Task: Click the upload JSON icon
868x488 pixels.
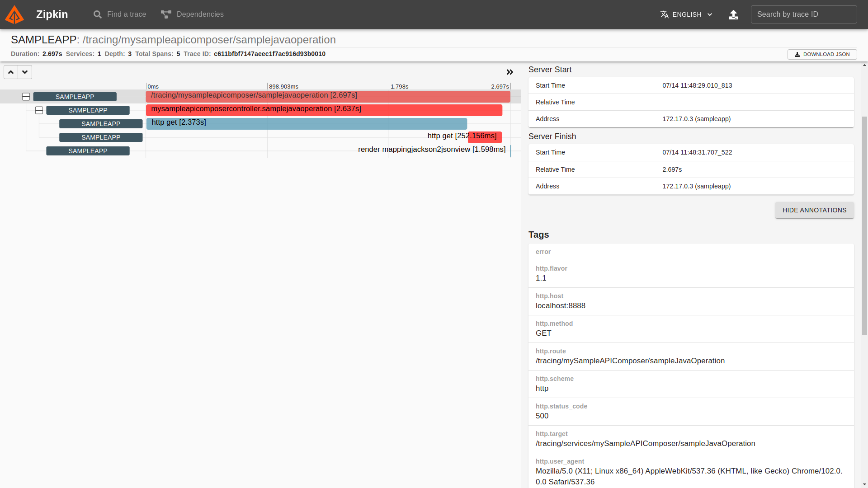Action: point(733,15)
